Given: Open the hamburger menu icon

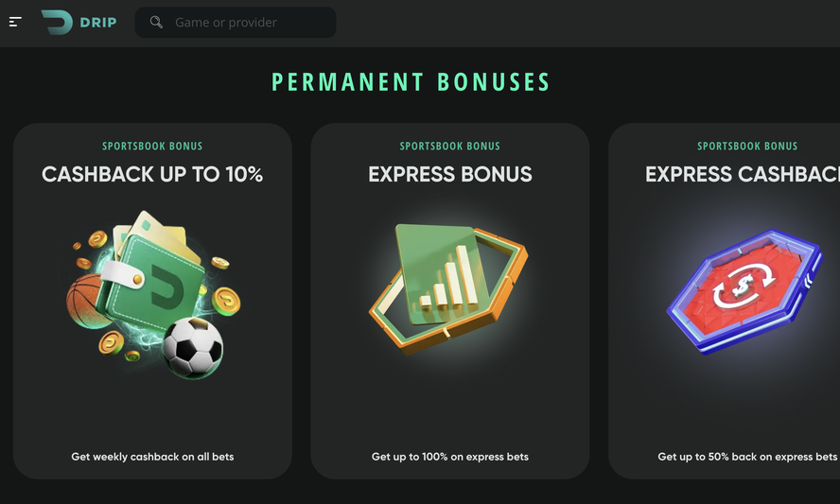Looking at the screenshot, I should pyautogui.click(x=15, y=22).
